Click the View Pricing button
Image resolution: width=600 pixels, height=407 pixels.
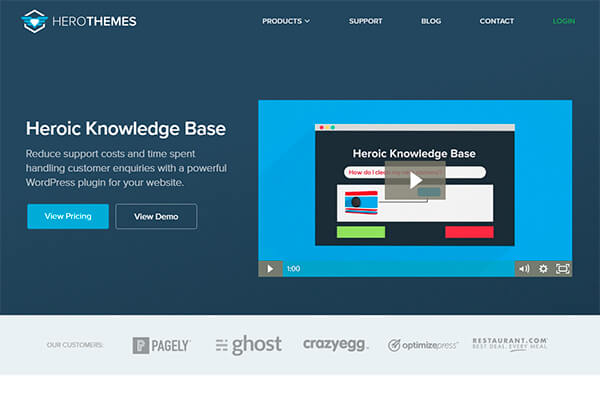click(x=68, y=217)
